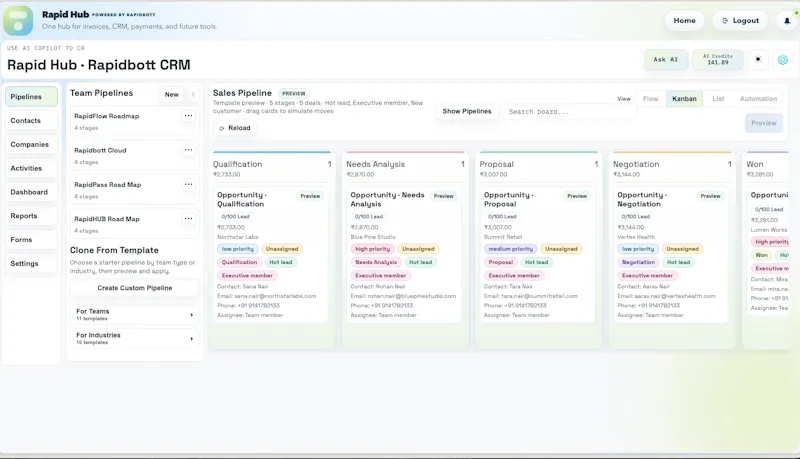Open the Opportunity Qualification card title

click(242, 199)
